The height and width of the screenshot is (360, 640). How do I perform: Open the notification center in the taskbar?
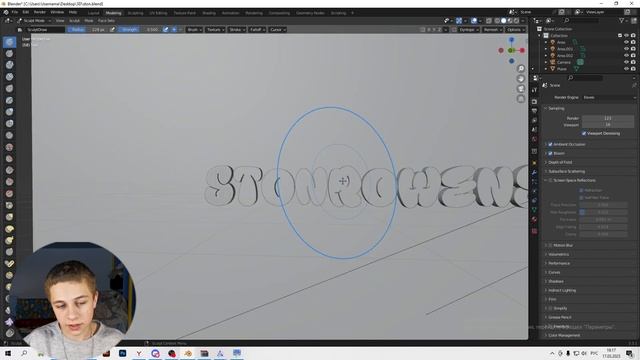point(630,353)
